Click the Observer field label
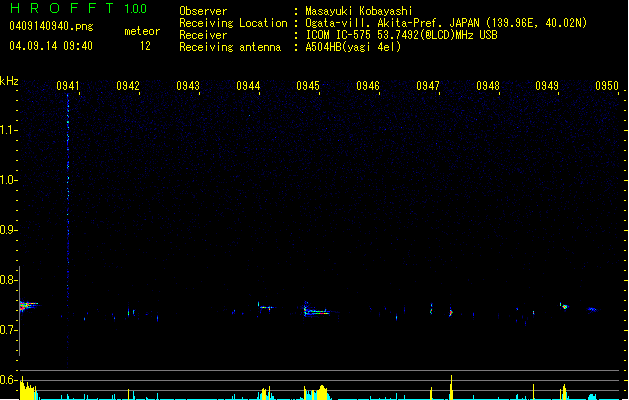 (203, 11)
